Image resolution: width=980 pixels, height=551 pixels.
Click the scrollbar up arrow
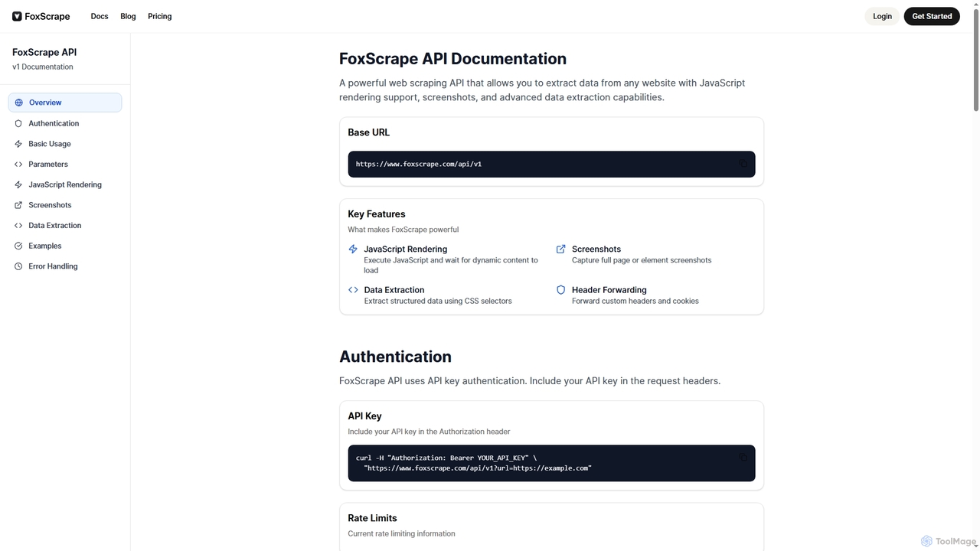tap(975, 5)
